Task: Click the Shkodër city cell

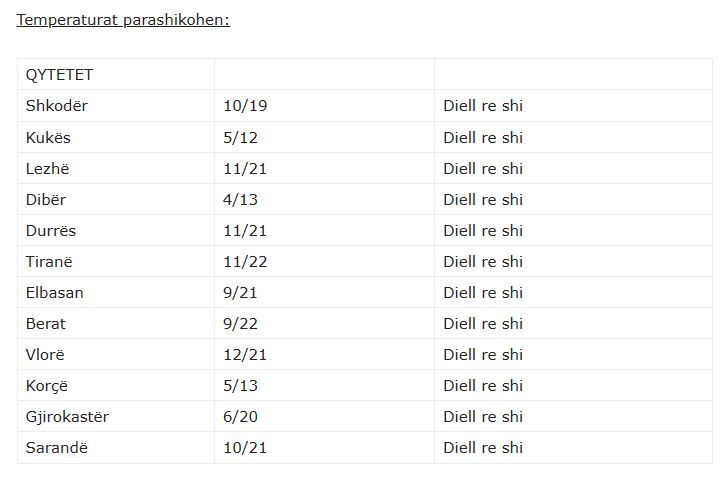Action: click(57, 106)
